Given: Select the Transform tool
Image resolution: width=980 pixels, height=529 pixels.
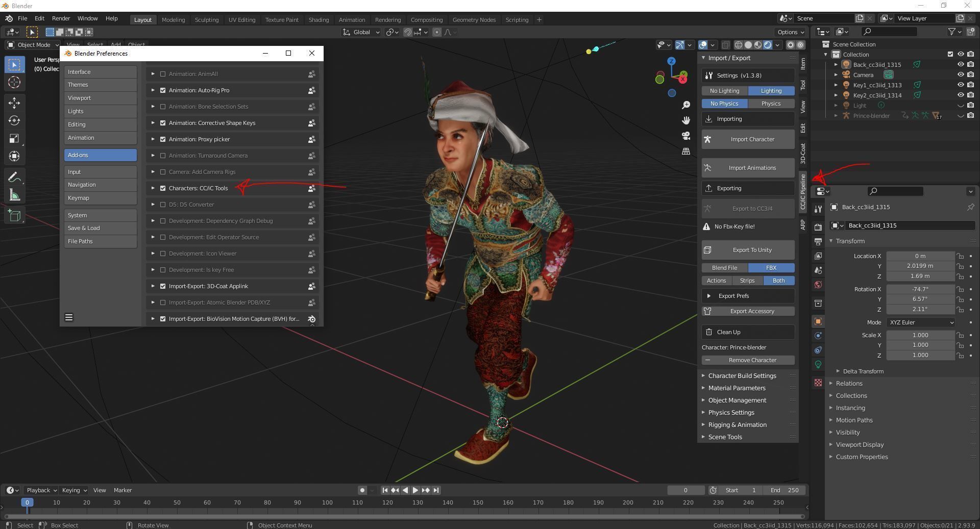Looking at the screenshot, I should click(14, 156).
